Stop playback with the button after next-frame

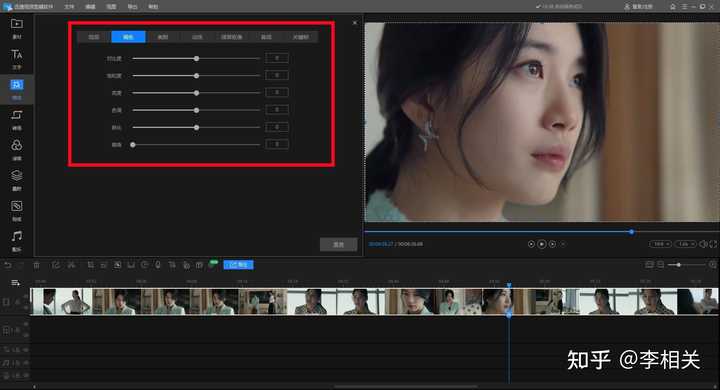[x=563, y=244]
